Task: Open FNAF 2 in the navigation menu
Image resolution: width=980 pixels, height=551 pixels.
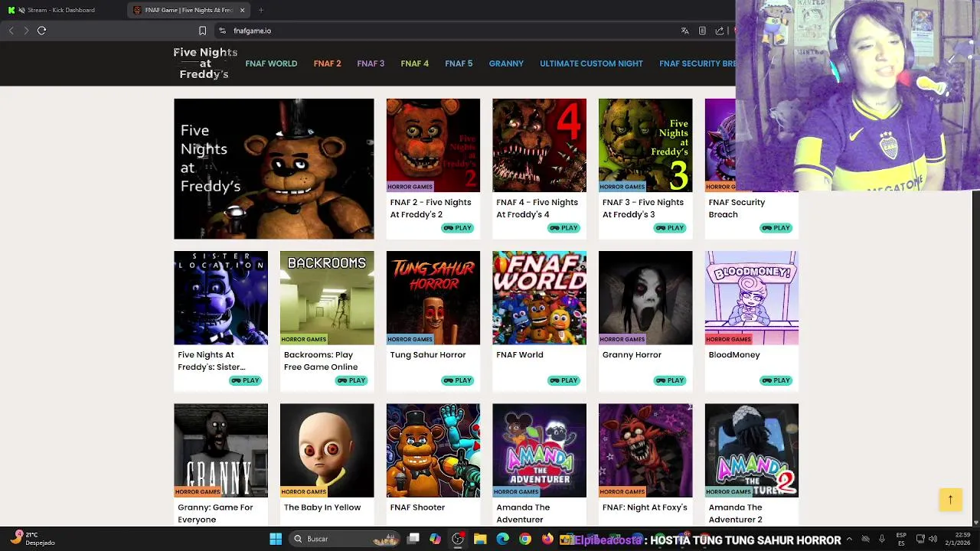Action: point(327,64)
